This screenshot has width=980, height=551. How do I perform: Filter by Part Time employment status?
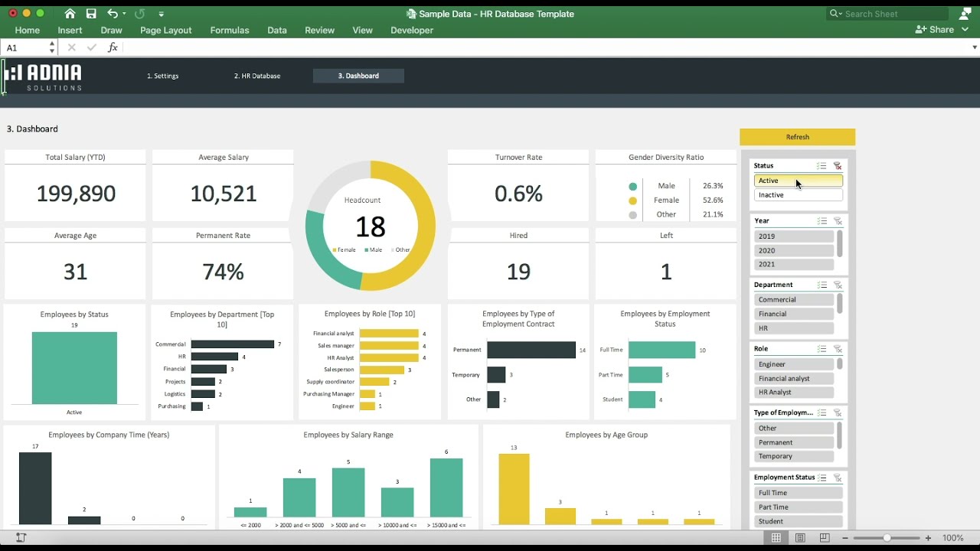[x=799, y=507]
